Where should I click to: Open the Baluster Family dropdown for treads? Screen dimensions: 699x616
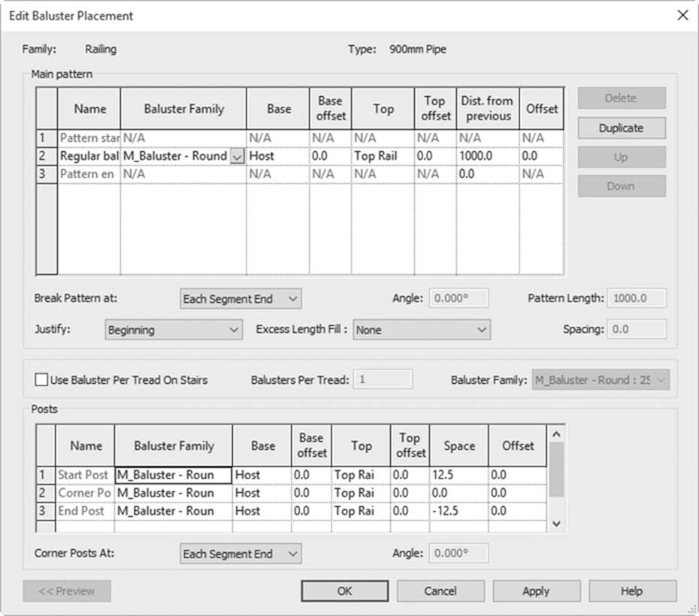(x=601, y=380)
